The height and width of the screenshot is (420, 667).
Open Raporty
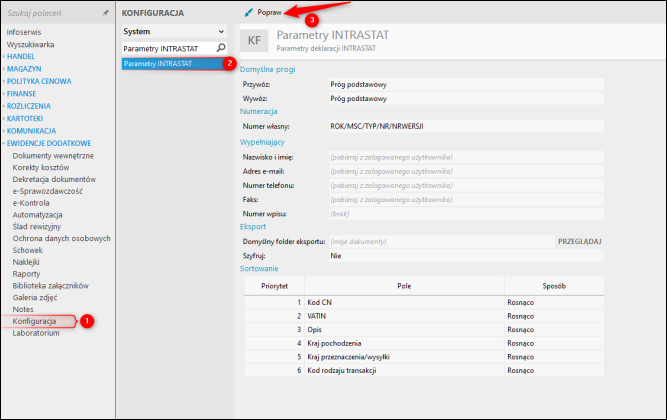point(26,274)
